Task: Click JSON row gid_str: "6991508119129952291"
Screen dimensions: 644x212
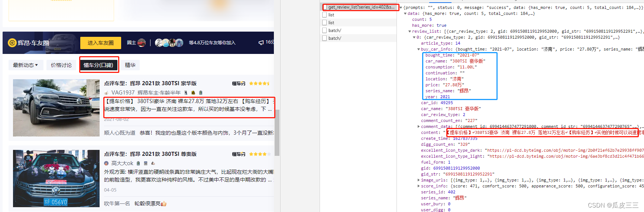Action: (x=458, y=174)
